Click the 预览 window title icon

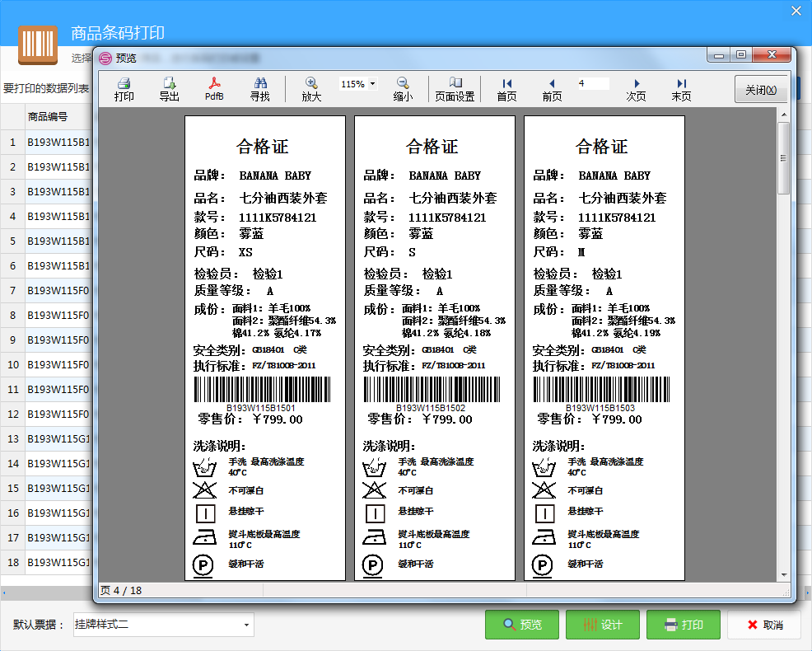pyautogui.click(x=105, y=58)
